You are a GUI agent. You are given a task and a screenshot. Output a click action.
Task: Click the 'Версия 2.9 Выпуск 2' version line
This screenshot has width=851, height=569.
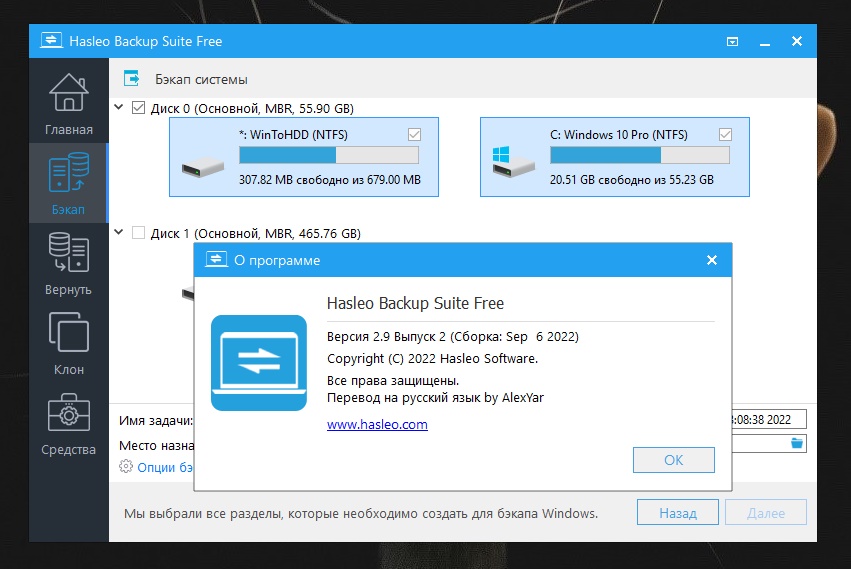(x=453, y=337)
